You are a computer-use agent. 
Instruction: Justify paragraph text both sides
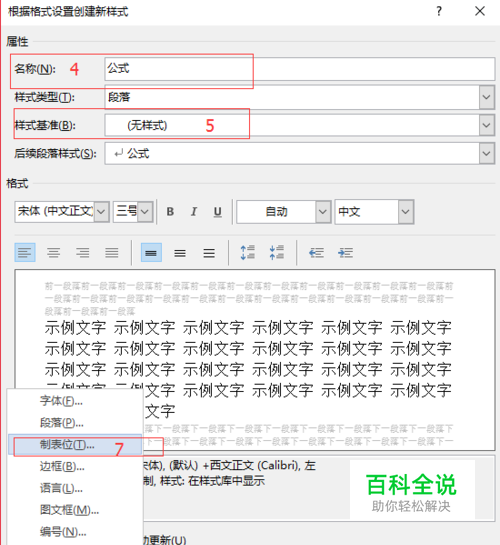112,252
